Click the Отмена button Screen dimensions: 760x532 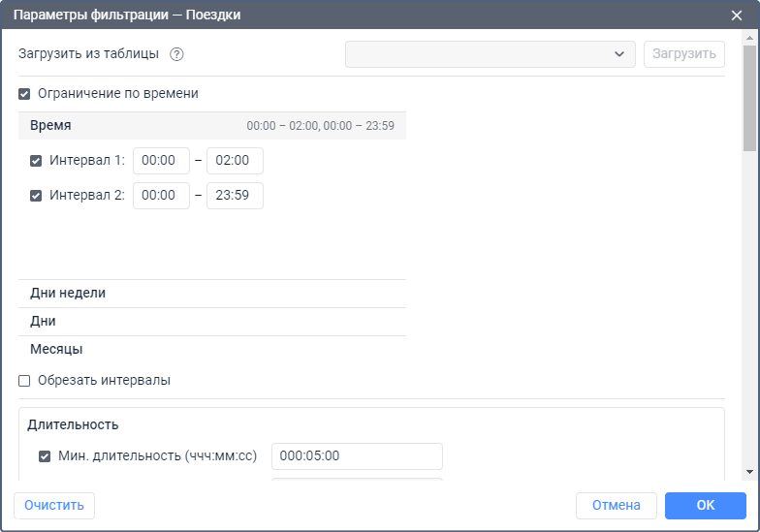tap(616, 505)
